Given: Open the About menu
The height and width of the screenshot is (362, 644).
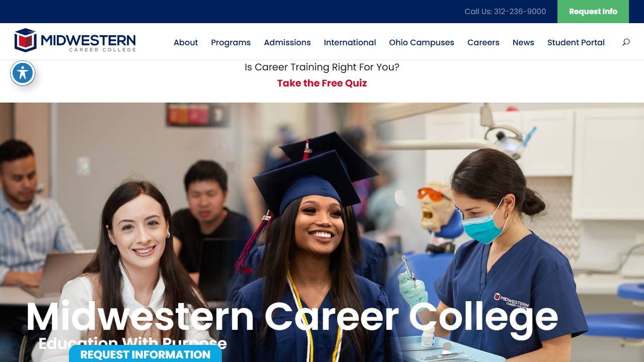Looking at the screenshot, I should pyautogui.click(x=186, y=42).
